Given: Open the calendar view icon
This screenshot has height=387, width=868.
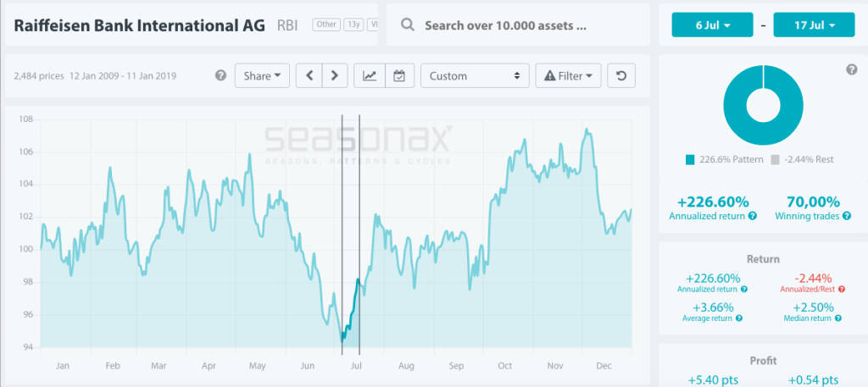Looking at the screenshot, I should tap(398, 75).
